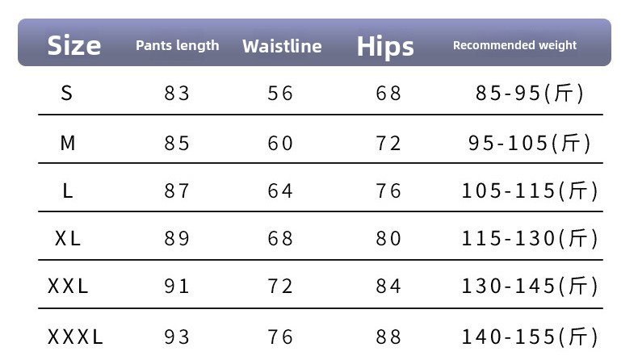
Task: Select the M size row label
Action: [68, 143]
